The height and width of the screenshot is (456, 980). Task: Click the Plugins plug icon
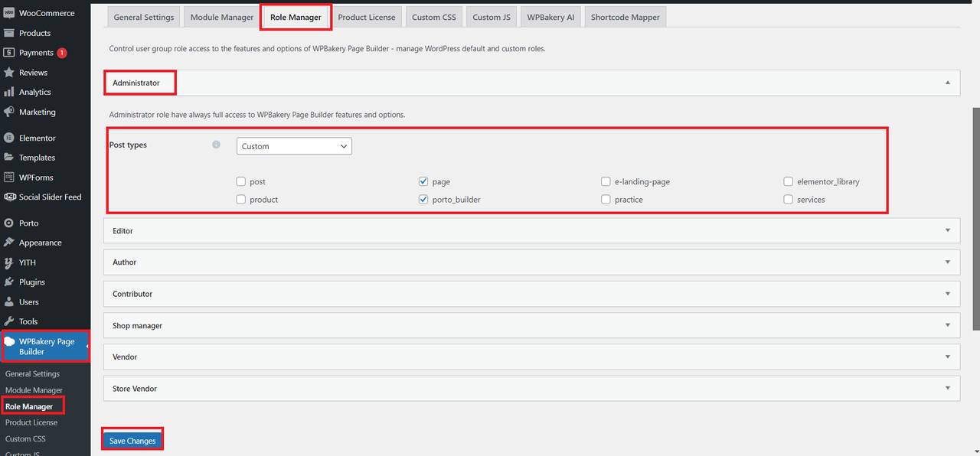pos(9,282)
